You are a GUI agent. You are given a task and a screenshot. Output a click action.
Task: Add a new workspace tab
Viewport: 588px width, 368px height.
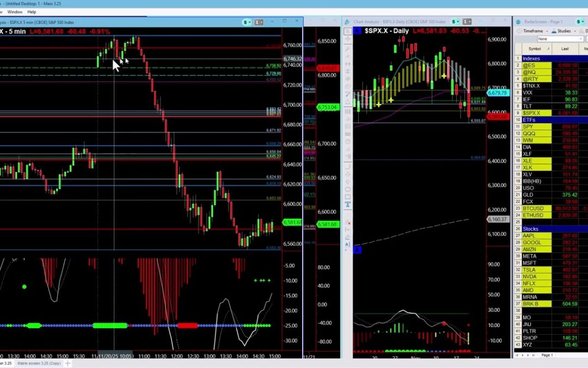click(68, 363)
